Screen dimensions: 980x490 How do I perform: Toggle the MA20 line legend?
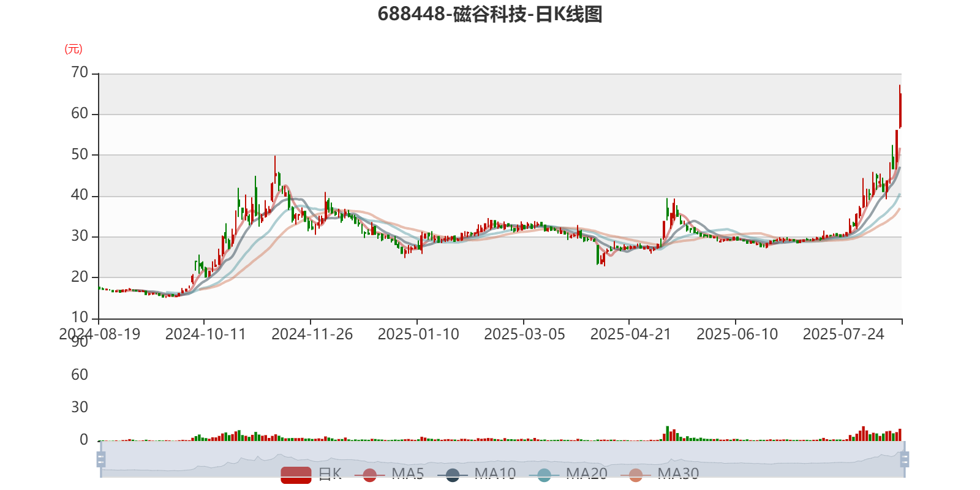click(568, 474)
